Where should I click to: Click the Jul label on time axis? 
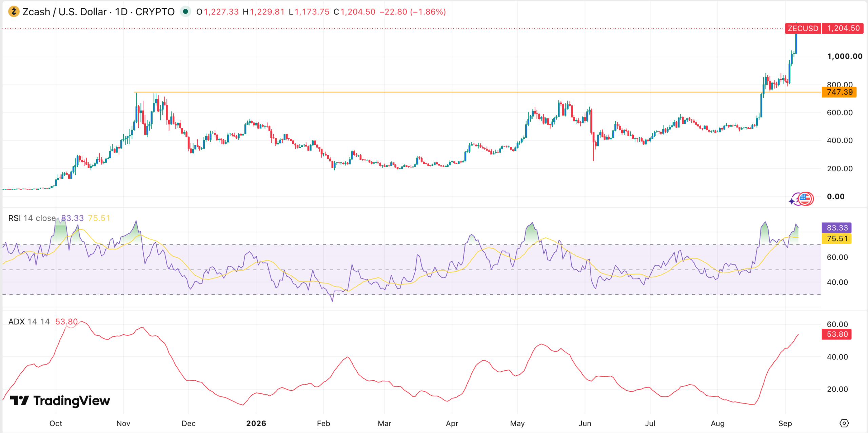click(650, 424)
